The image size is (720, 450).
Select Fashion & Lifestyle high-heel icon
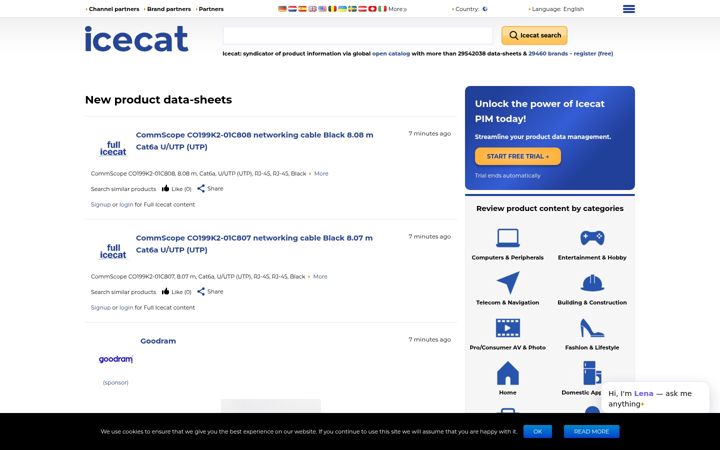pos(592,328)
